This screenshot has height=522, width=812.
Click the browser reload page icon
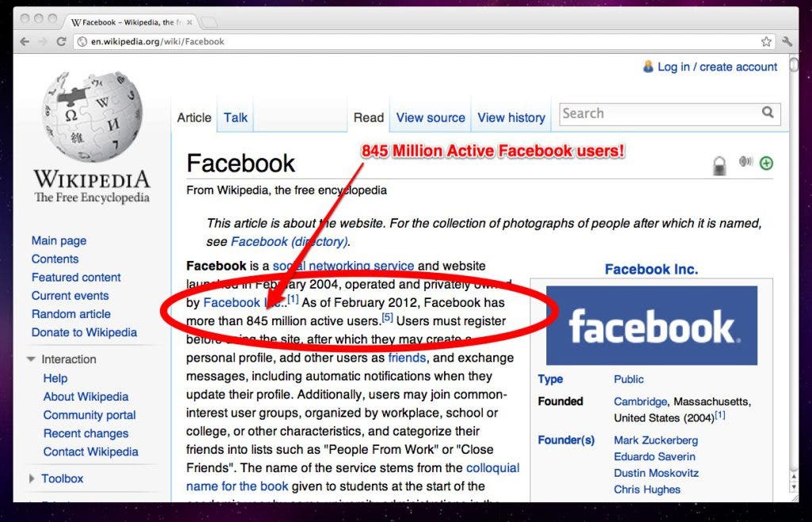coord(61,41)
